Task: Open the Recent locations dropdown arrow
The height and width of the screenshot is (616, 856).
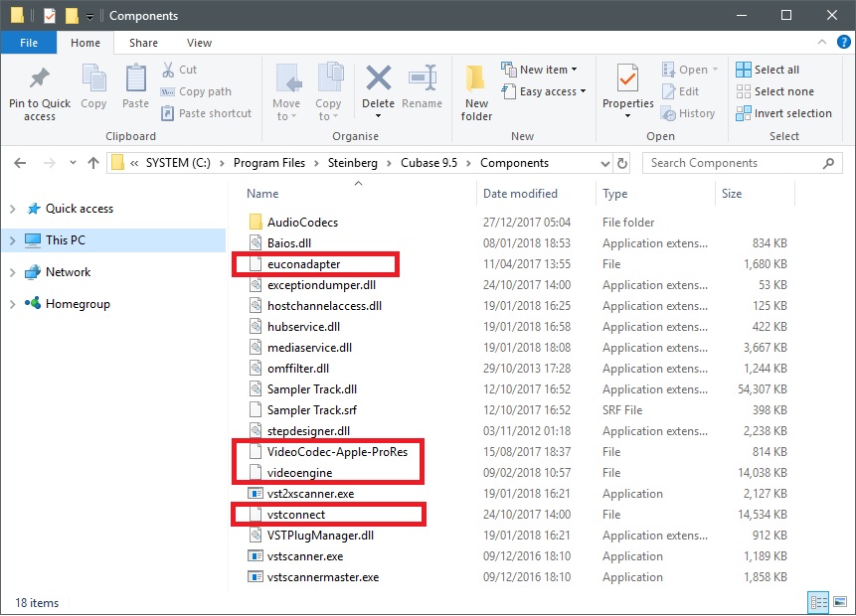Action: (x=73, y=163)
